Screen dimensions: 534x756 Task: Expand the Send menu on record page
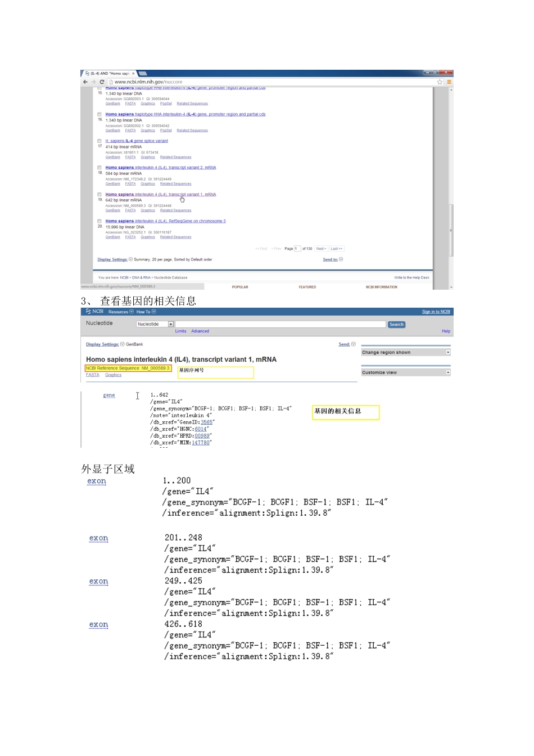(347, 344)
